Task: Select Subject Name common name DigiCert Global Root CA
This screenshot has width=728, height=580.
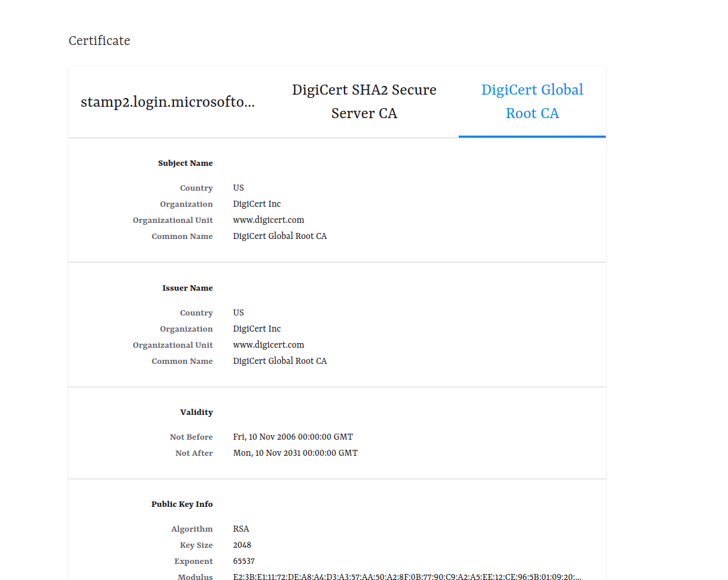Action: click(280, 236)
